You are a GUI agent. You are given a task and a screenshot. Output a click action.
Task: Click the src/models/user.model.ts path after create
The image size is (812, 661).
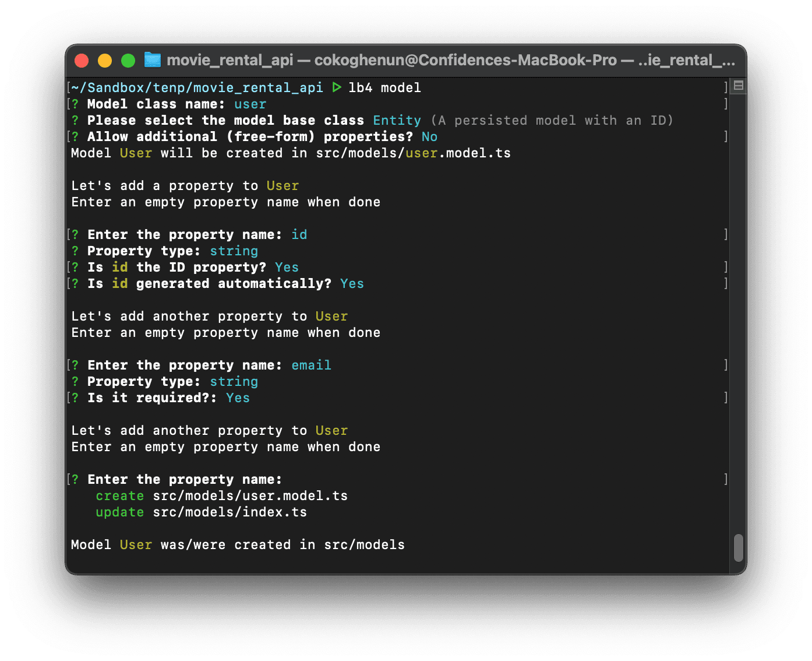click(250, 496)
